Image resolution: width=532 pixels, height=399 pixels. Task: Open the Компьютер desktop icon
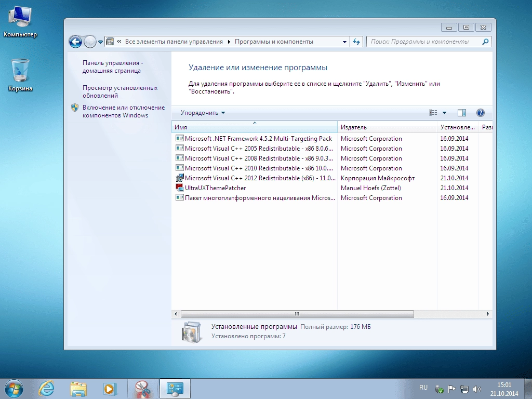pyautogui.click(x=20, y=22)
